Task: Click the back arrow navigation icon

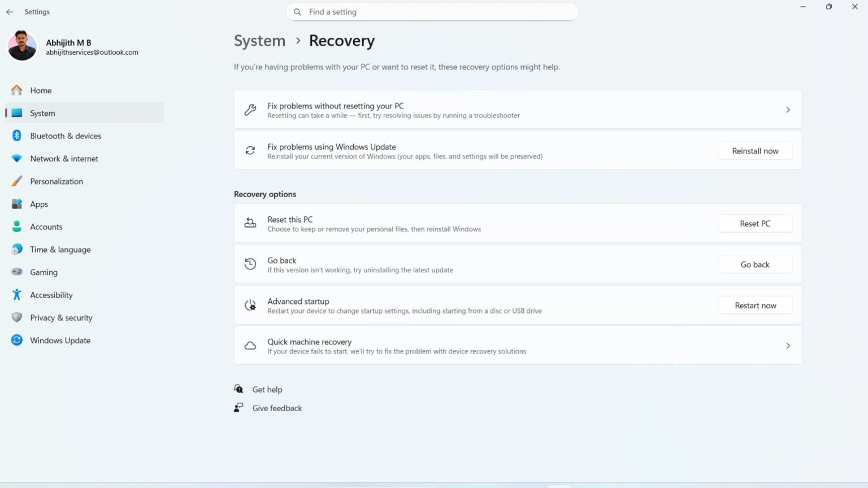Action: pyautogui.click(x=9, y=11)
